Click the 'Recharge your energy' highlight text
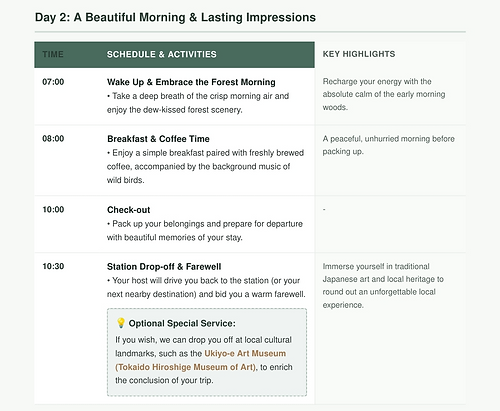 [384, 94]
